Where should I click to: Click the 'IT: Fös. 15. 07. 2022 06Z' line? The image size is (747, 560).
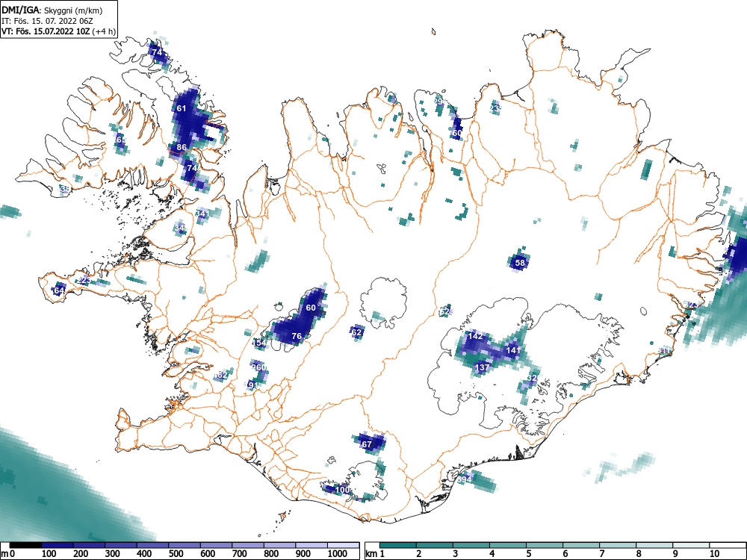pos(46,21)
